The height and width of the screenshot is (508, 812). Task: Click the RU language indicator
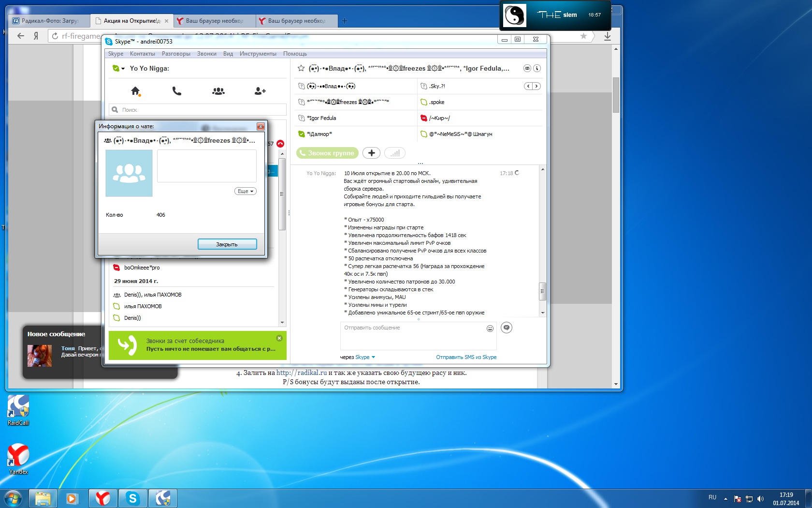[x=712, y=497]
